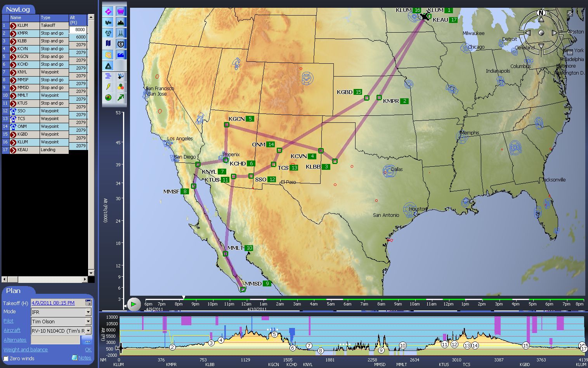Open the Aircraft RV-10 N104CD dropdown
Screen dimensions: 588x368
[x=88, y=331]
